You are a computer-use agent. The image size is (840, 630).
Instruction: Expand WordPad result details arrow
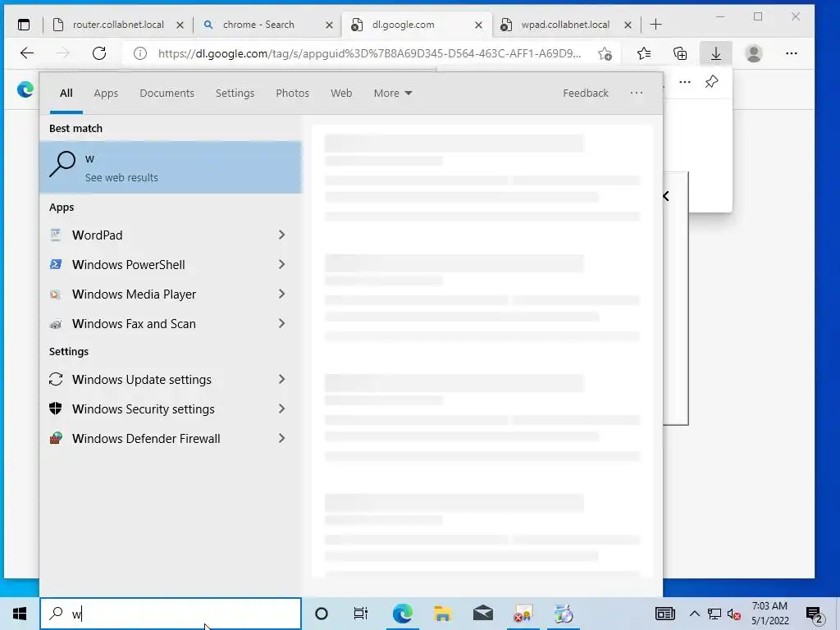tap(282, 235)
